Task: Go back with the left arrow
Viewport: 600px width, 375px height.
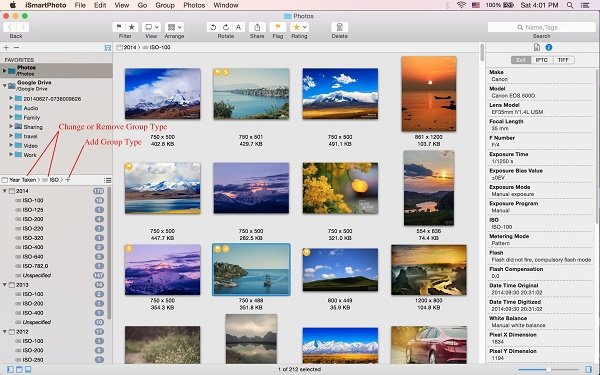Action: pyautogui.click(x=10, y=27)
